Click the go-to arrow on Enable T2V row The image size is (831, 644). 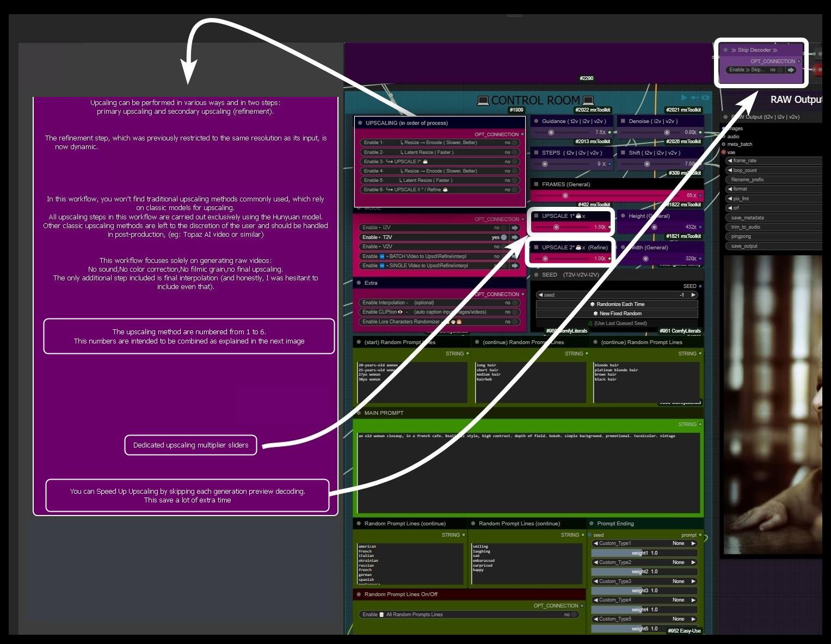pos(514,237)
